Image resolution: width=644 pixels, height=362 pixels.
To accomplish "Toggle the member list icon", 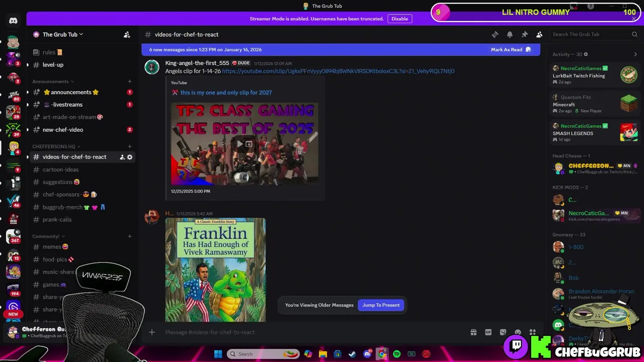I will 539,34.
